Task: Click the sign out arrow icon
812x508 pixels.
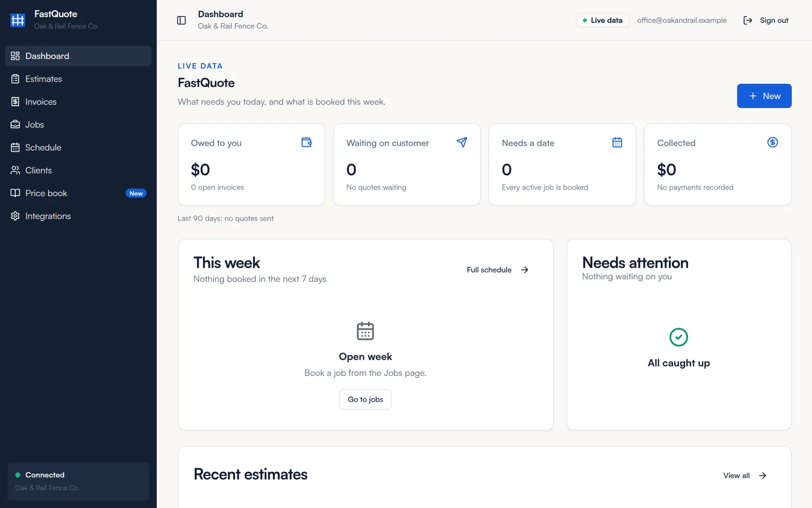Action: (748, 20)
